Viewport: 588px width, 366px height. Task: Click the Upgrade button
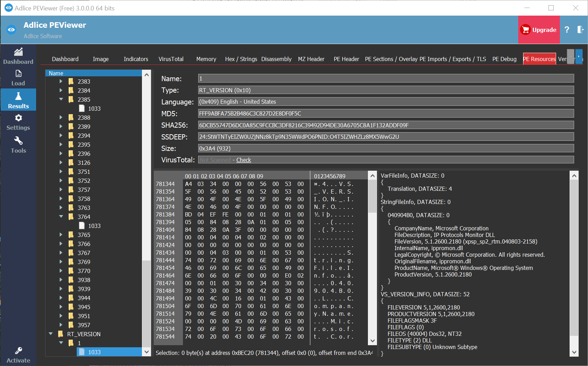(x=539, y=30)
